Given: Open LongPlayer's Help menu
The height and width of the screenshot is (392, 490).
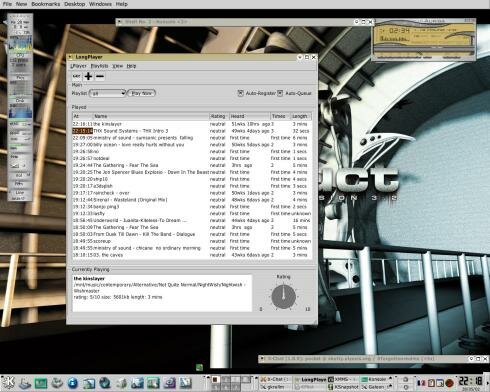Looking at the screenshot, I should [x=131, y=66].
